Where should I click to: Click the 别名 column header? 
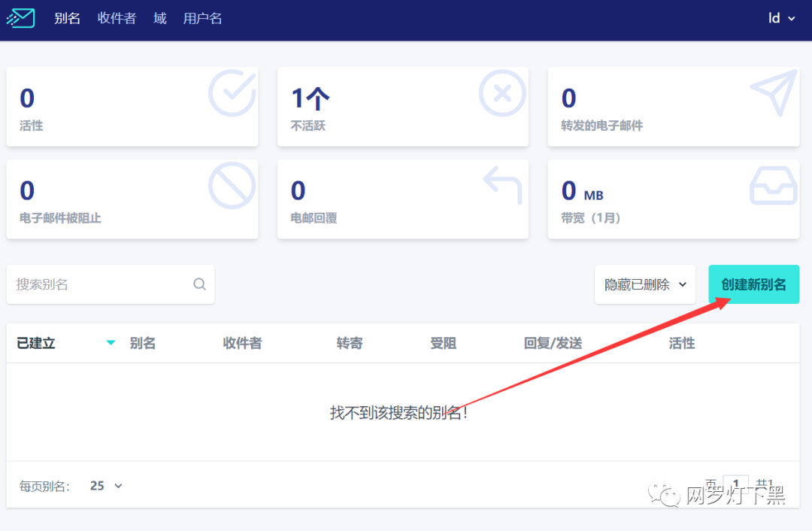(142, 343)
